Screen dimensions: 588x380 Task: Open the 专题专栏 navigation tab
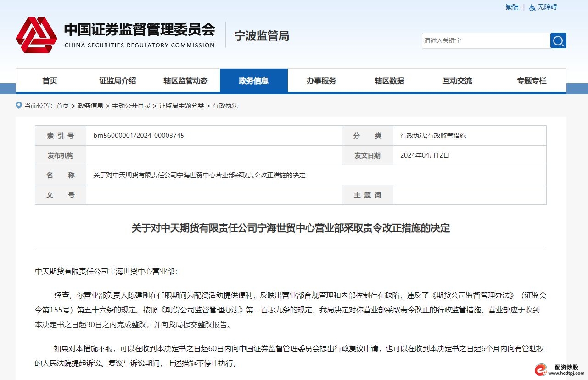point(532,81)
